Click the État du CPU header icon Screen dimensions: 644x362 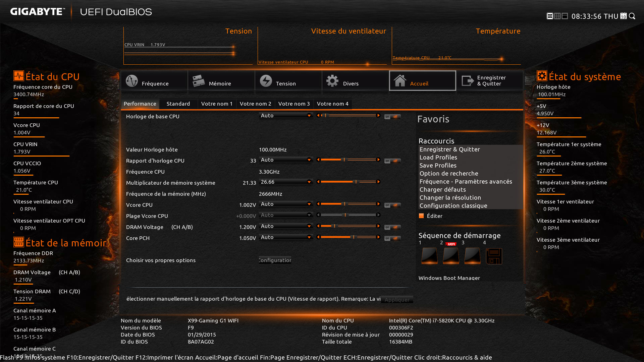[x=19, y=76]
